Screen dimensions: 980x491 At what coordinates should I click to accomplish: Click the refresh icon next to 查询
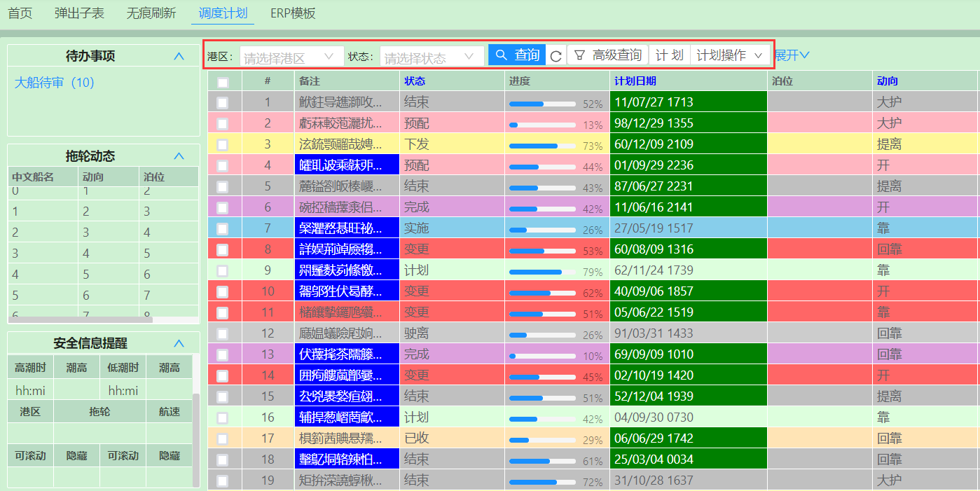point(556,55)
